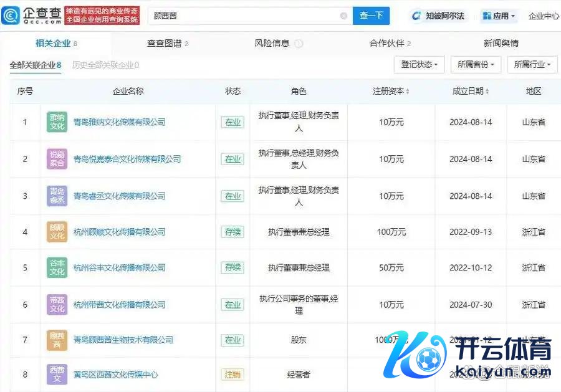Open 青岛雅纳文化传媒有限公司 company link
The image size is (561, 392).
click(x=119, y=122)
